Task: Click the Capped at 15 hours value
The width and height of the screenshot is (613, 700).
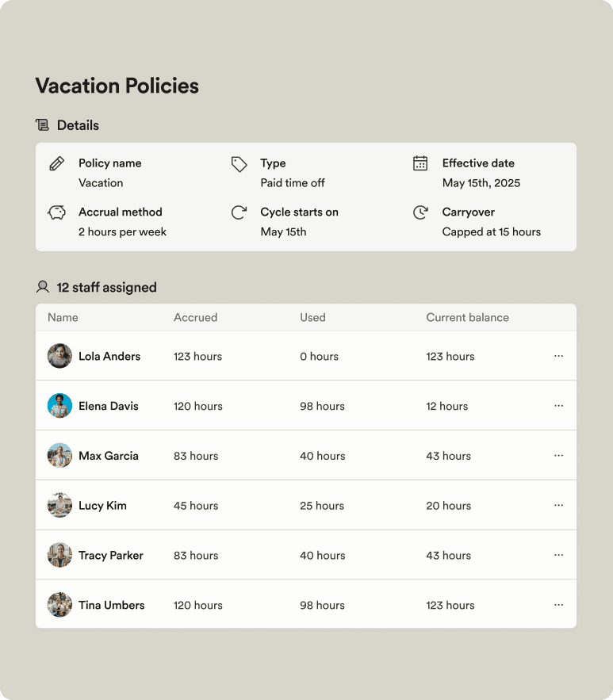Action: click(492, 231)
